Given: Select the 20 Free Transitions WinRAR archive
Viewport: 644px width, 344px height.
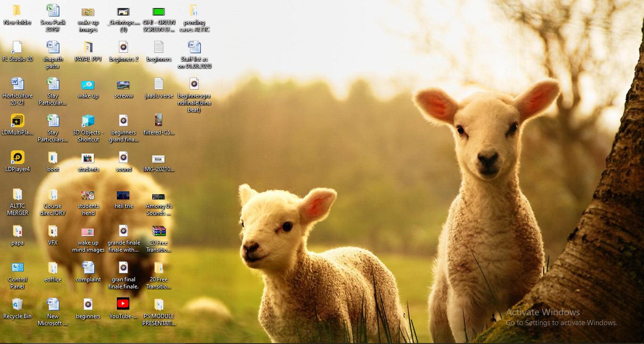Looking at the screenshot, I should [158, 231].
